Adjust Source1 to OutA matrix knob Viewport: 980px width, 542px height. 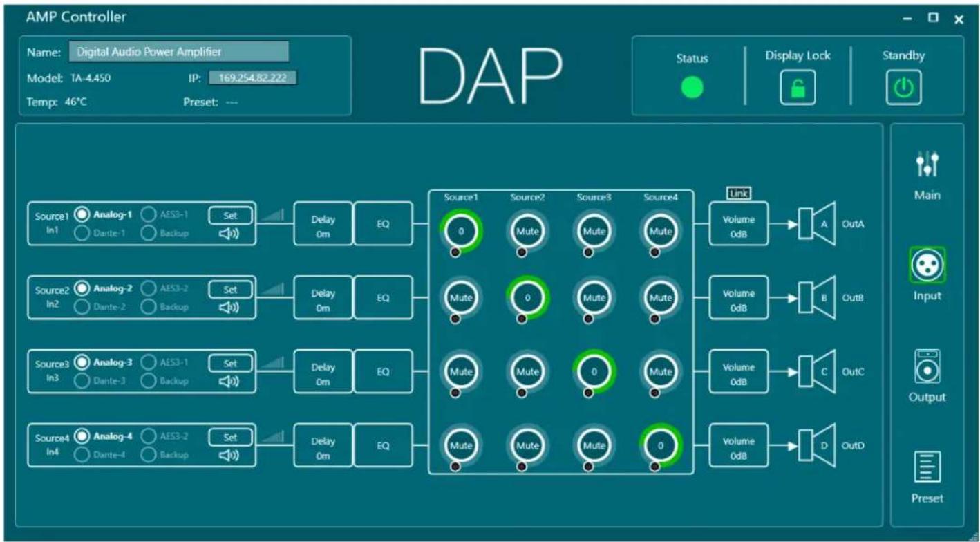pyautogui.click(x=461, y=232)
